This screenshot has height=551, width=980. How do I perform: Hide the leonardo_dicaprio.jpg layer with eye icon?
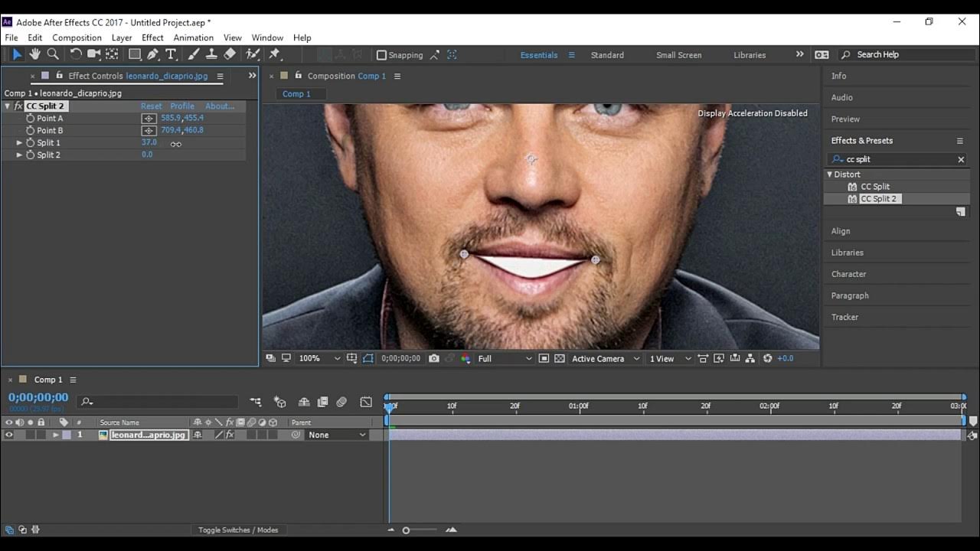coord(9,435)
